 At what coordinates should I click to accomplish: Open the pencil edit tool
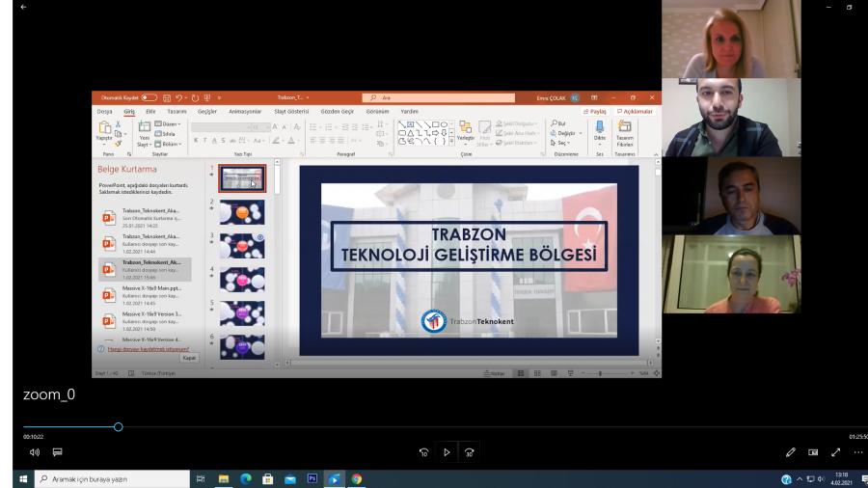coord(791,452)
